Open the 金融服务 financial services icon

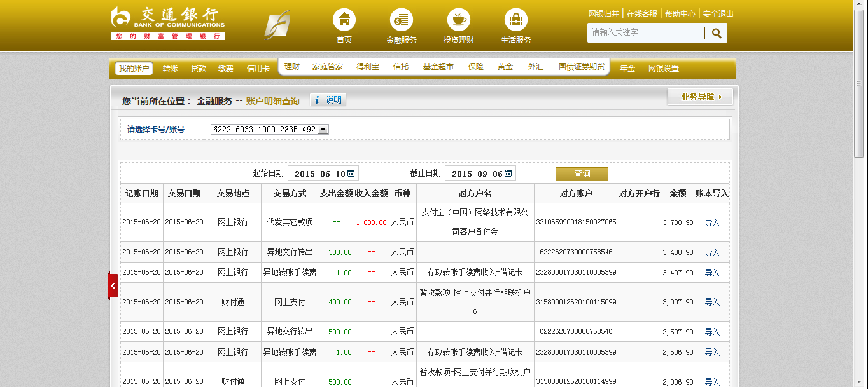pos(401,20)
